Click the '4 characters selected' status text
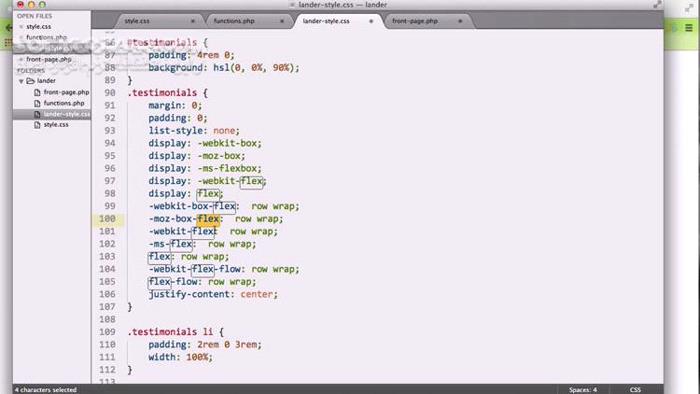Screen dimensions: 700x394 click(46, 390)
